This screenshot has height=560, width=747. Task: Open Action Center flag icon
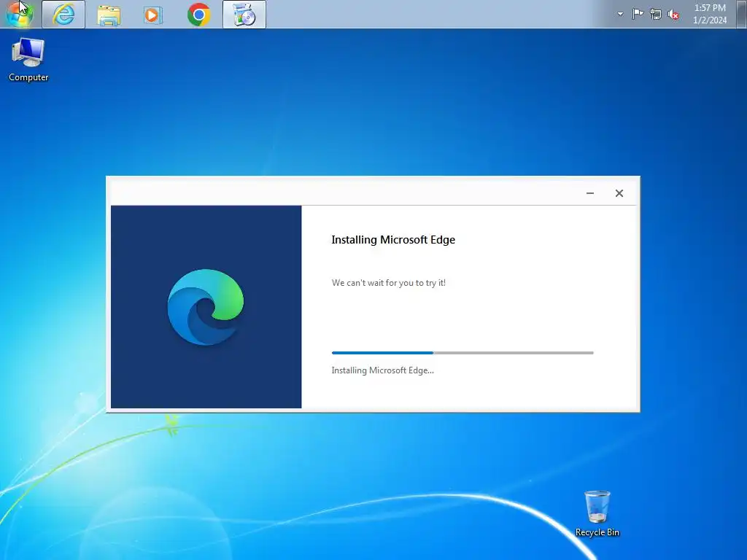click(638, 14)
